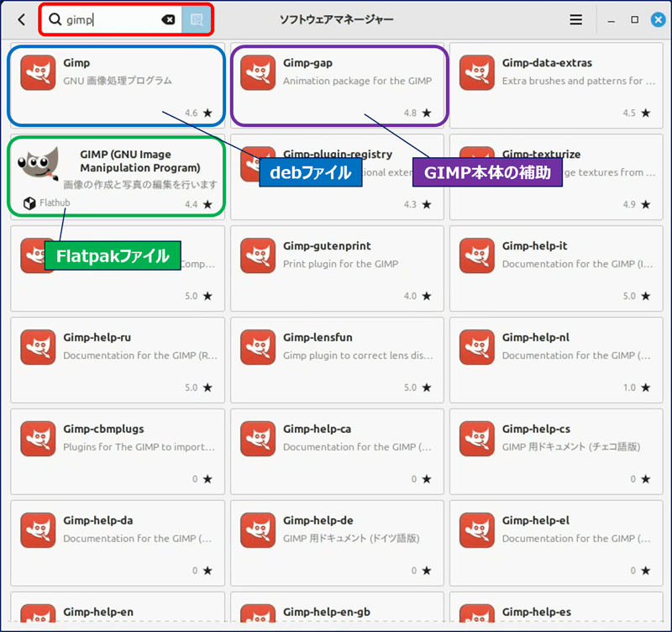Open Gimp-help-en-gb title
Viewport: 672px width, 632px height.
(327, 613)
